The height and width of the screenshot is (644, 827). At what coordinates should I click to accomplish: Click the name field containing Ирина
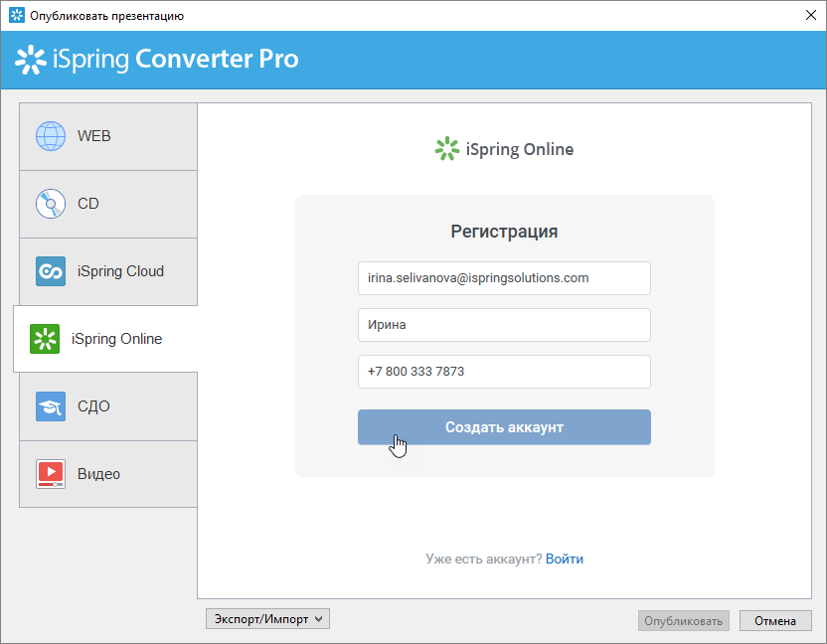click(504, 325)
